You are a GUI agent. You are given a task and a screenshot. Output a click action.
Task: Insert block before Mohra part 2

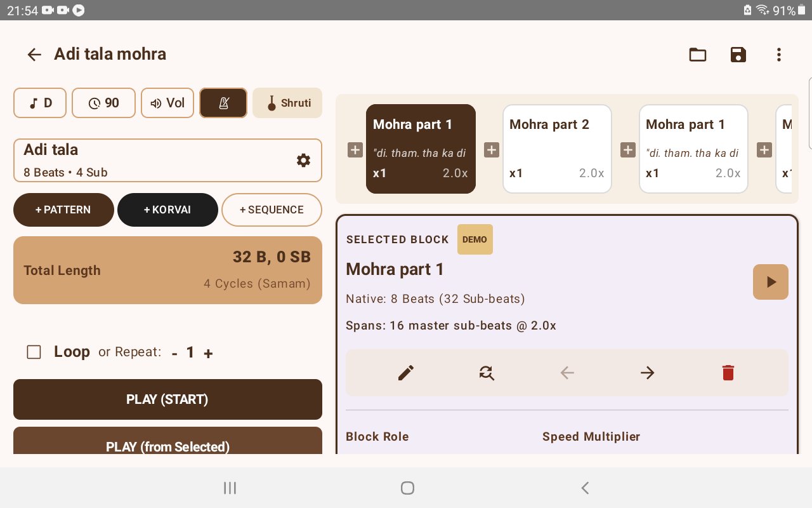492,150
